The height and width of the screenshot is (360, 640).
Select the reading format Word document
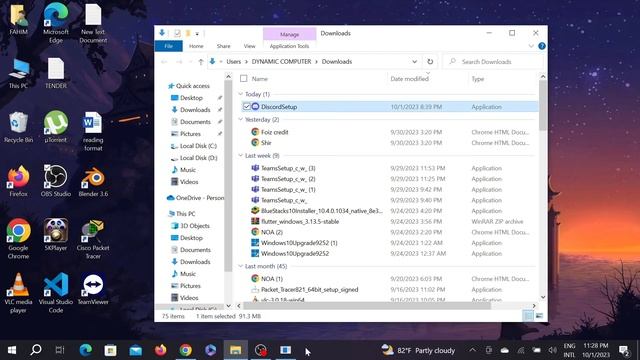93,131
